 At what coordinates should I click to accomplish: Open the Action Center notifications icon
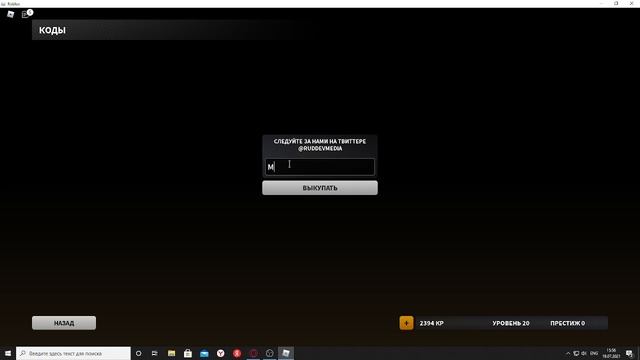point(629,353)
